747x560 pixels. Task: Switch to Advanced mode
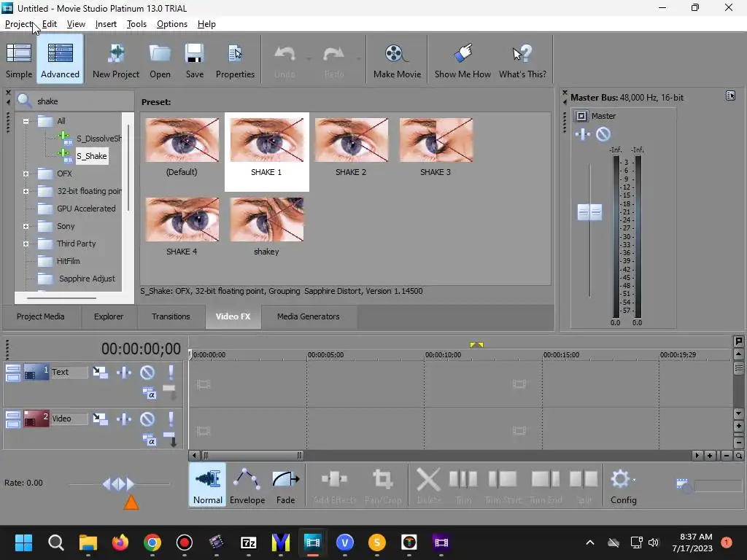tap(60, 60)
